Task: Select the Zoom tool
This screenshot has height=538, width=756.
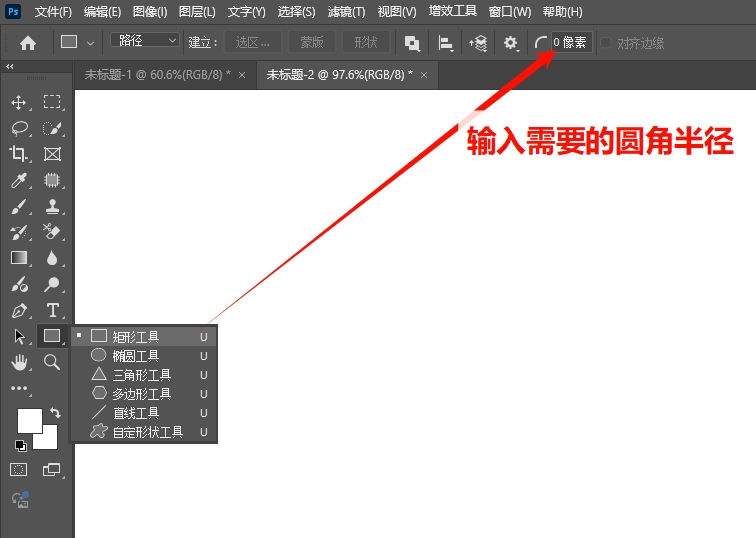Action: [x=52, y=362]
